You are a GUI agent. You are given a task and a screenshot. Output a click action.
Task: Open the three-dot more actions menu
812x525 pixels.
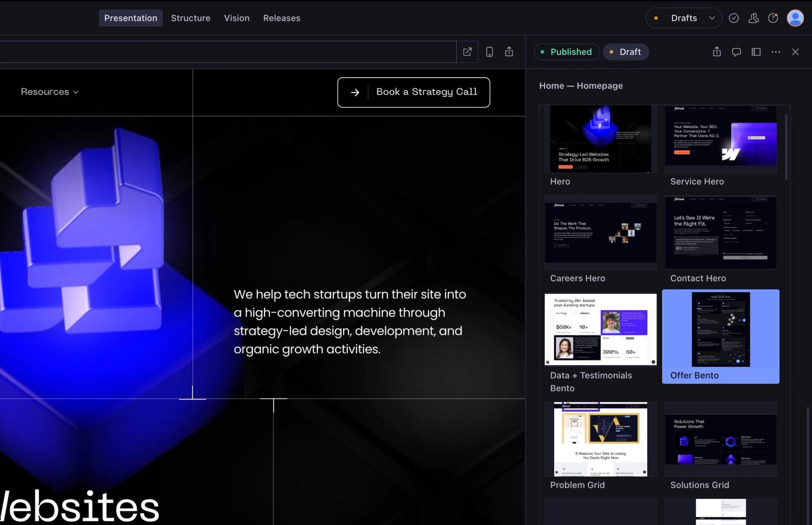775,52
